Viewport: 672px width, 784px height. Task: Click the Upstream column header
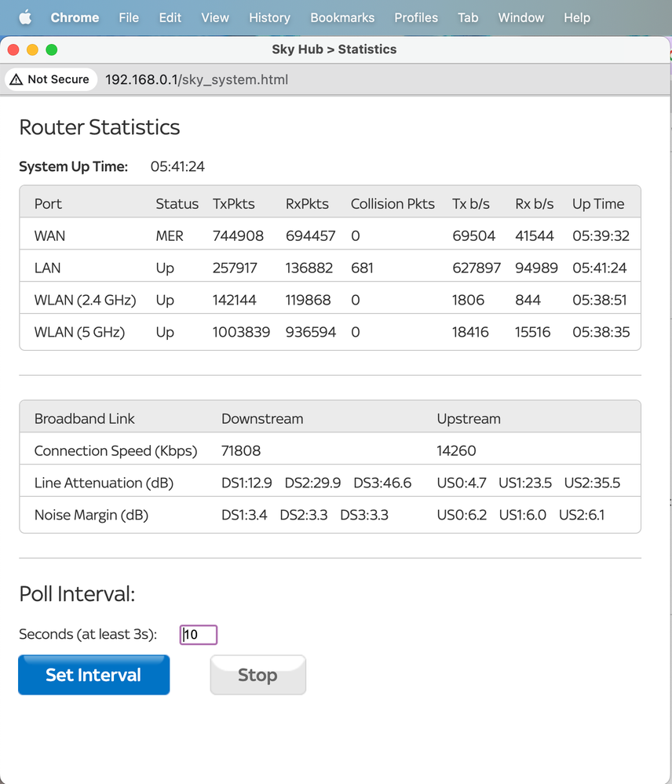[469, 418]
